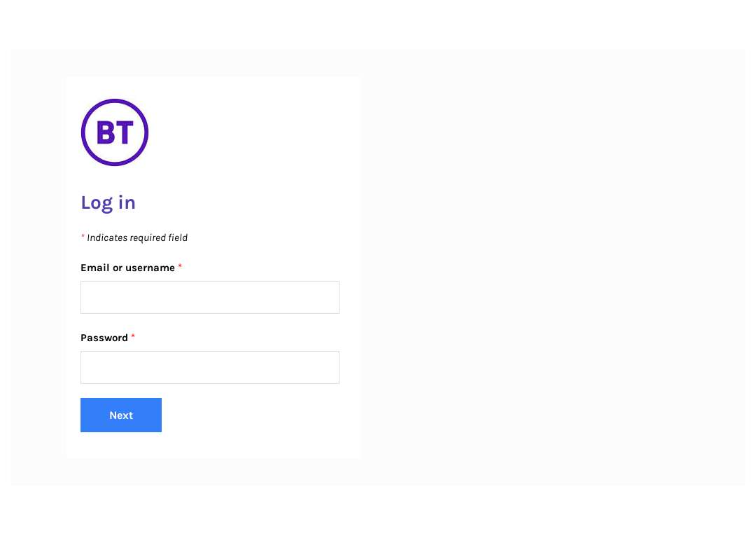Click the 'Indicates required field' note
Image resolution: width=756 pixels, height=538 pixels.
point(137,238)
